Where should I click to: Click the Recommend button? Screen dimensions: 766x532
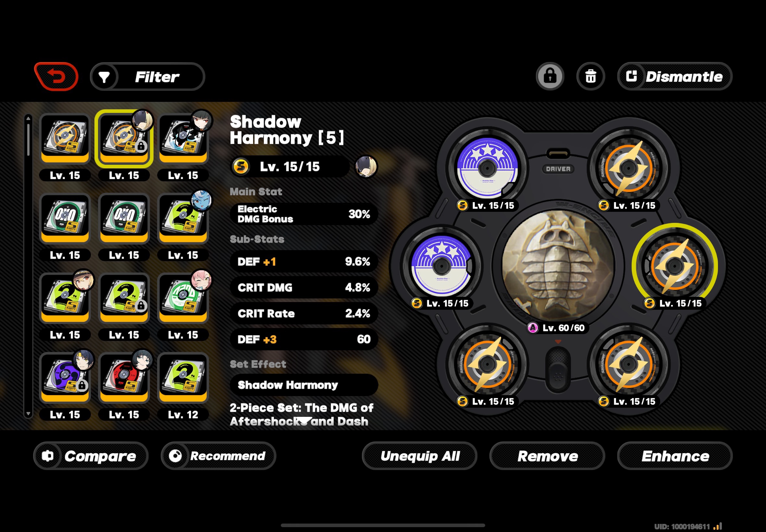pos(218,456)
